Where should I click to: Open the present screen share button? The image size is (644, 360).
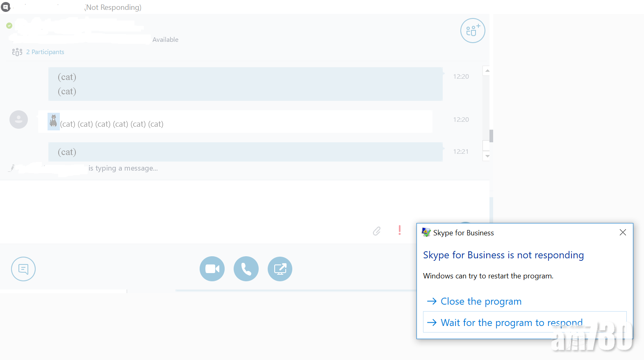pyautogui.click(x=280, y=269)
